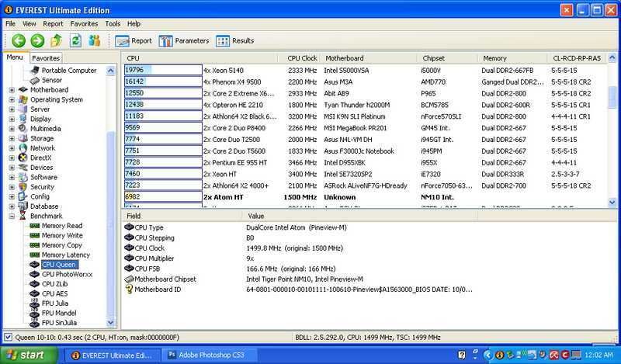Click the tree panel scroll-up arrow
This screenshot has width=621, height=364.
click(111, 71)
